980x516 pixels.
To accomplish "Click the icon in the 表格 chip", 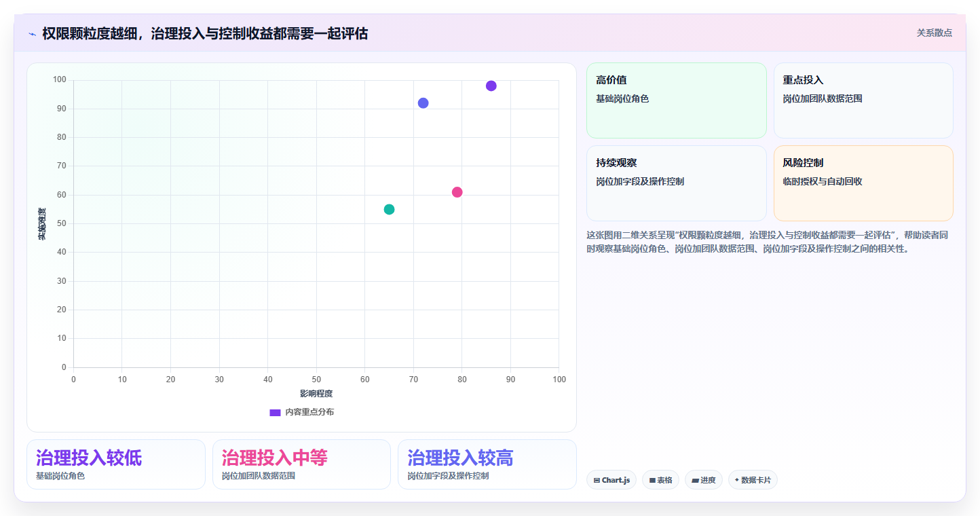I will [652, 480].
